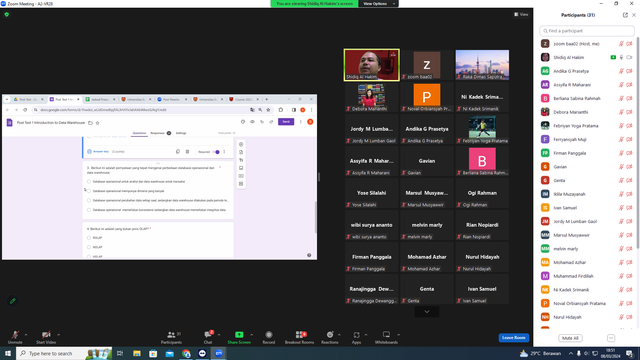
Task: Open arrow beside Reactions
Action: 339,335
